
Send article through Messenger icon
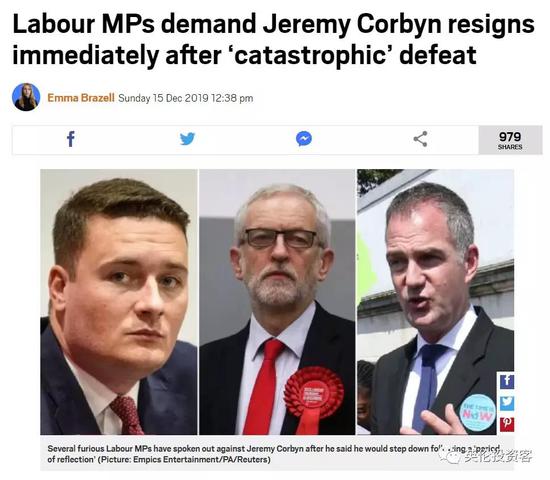[x=304, y=139]
